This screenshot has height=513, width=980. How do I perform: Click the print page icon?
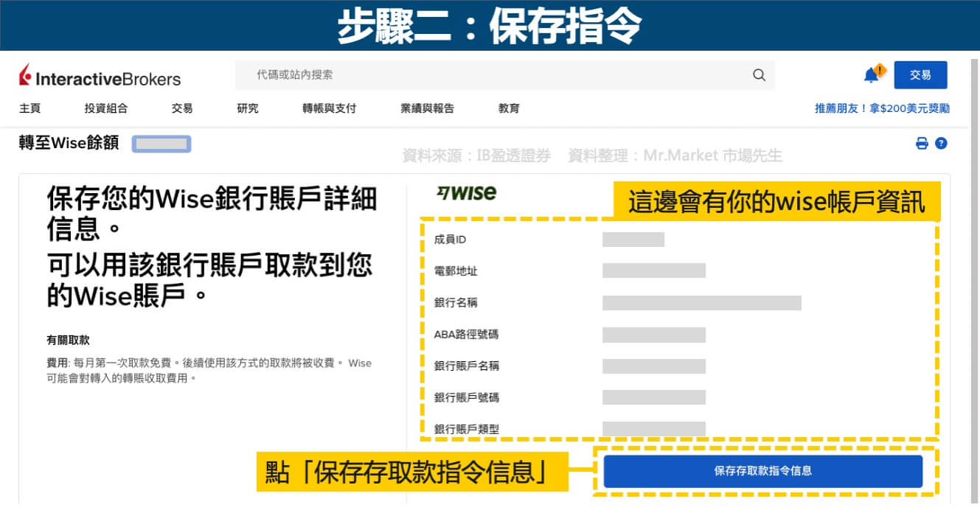[x=922, y=144]
